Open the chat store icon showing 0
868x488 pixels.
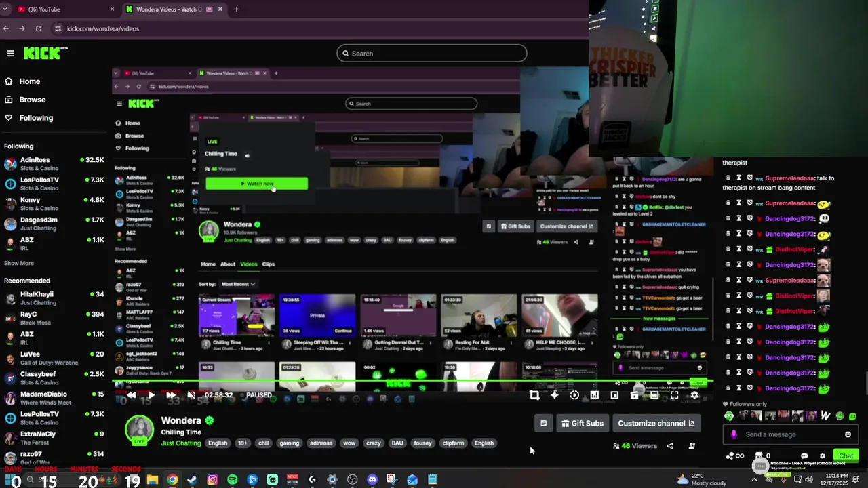763,456
